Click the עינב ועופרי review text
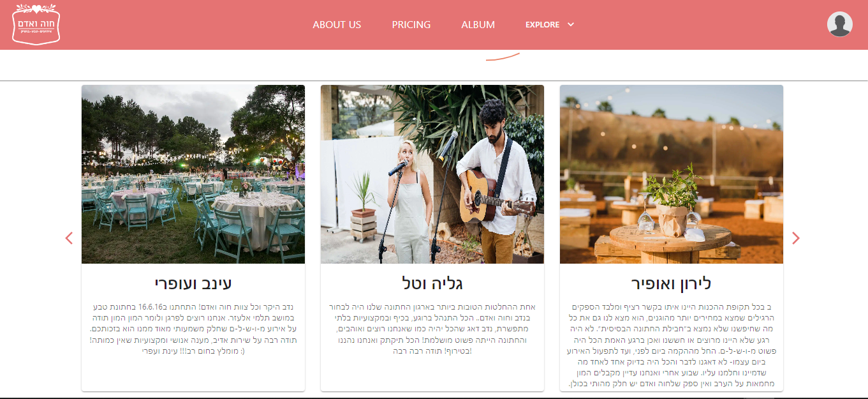868x399 pixels. click(x=193, y=329)
